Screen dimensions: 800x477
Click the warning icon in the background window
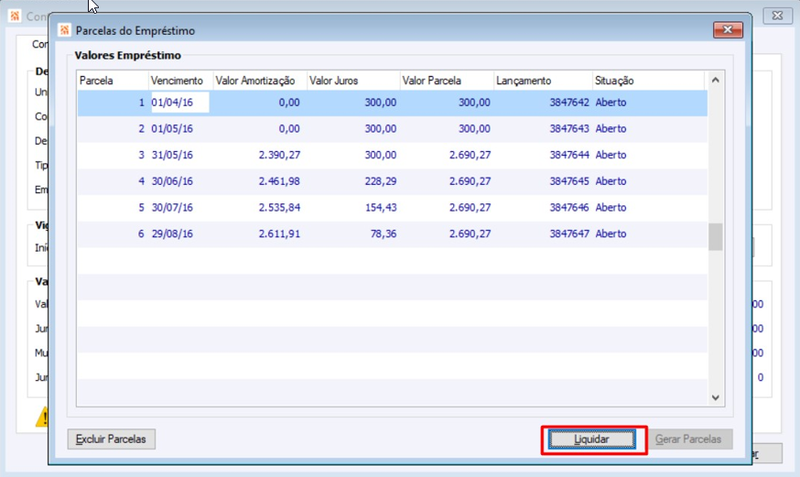coord(42,417)
